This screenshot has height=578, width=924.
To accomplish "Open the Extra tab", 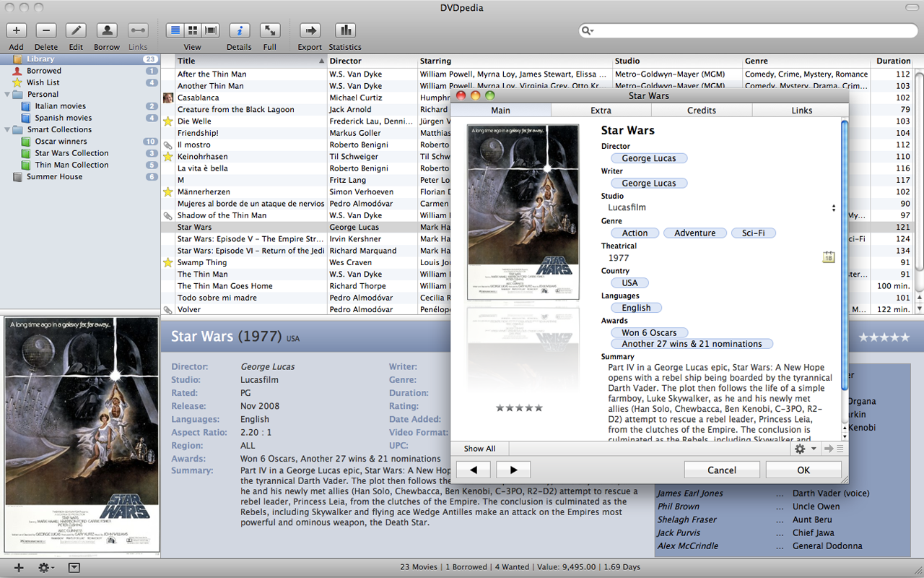I will (601, 111).
